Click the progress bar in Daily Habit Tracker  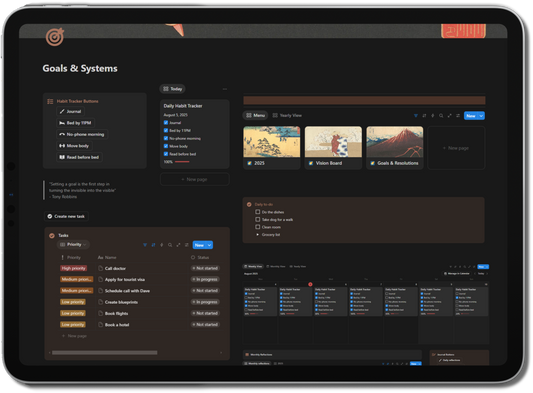pyautogui.click(x=182, y=162)
